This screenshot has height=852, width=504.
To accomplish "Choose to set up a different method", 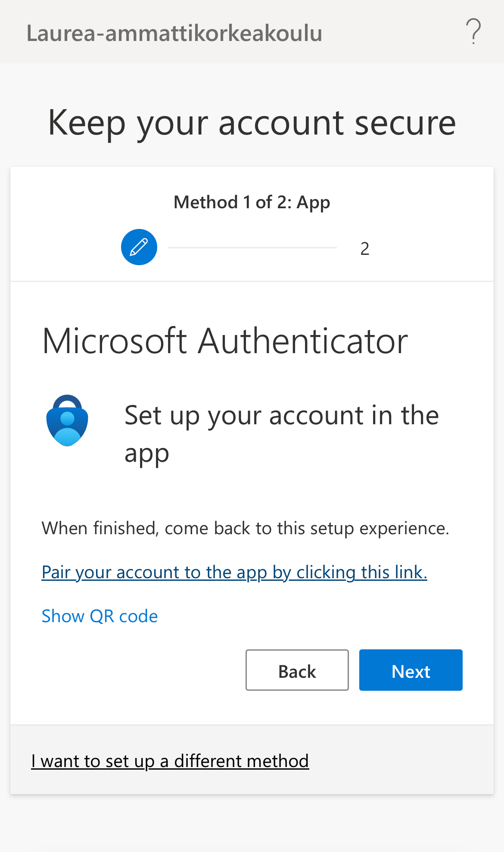I will pos(170,761).
